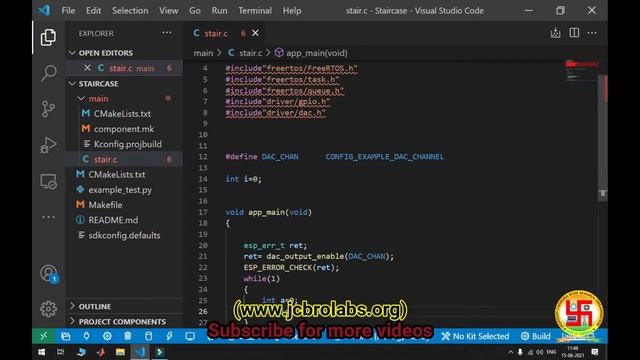640x360 pixels.
Task: Click No Kit Selected in status bar
Action: [x=475, y=336]
